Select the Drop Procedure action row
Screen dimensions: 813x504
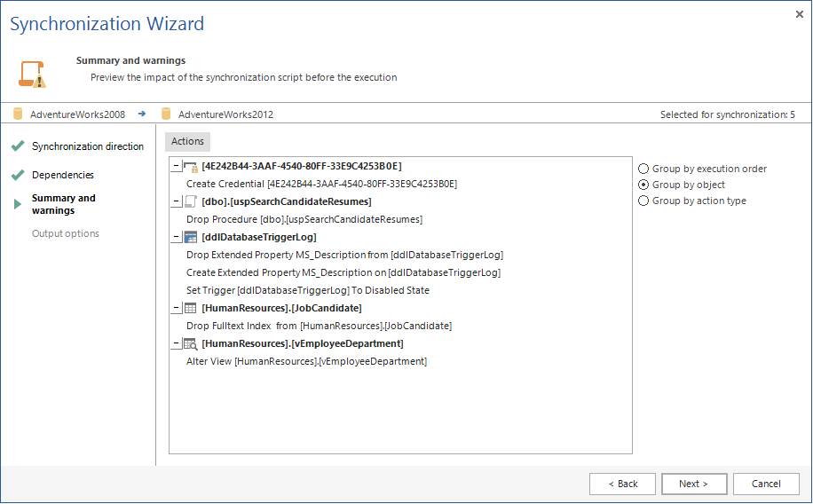(304, 219)
